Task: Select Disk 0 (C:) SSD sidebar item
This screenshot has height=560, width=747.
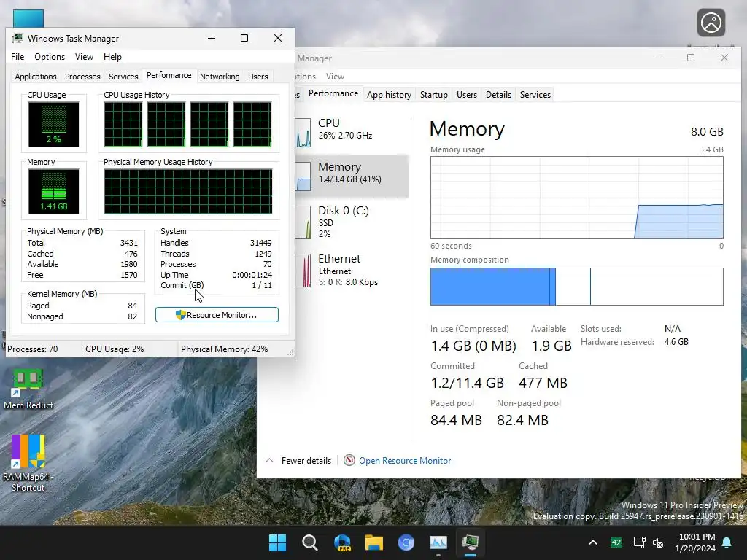Action: click(352, 222)
